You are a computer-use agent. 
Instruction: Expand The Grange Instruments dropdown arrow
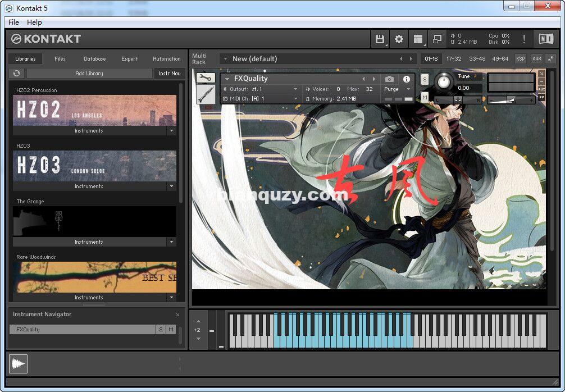[171, 241]
